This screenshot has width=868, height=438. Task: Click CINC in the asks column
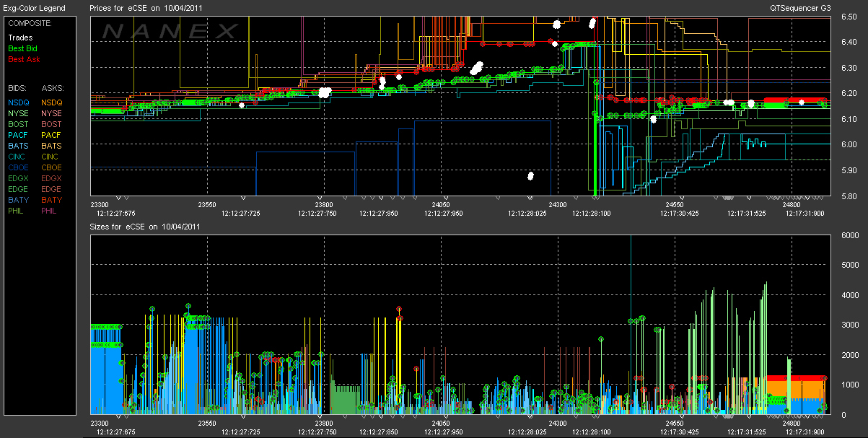51,157
